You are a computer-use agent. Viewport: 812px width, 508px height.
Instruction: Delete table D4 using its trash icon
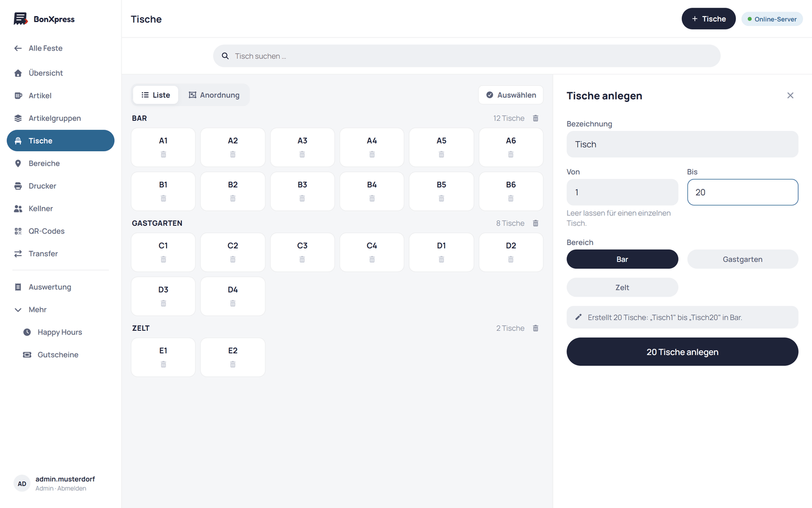point(233,304)
